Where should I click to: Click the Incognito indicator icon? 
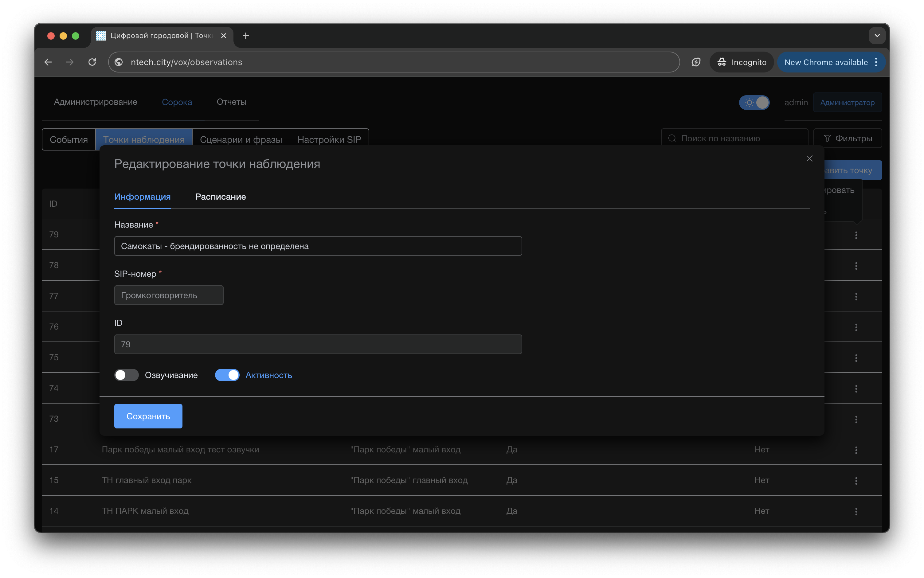[721, 62]
